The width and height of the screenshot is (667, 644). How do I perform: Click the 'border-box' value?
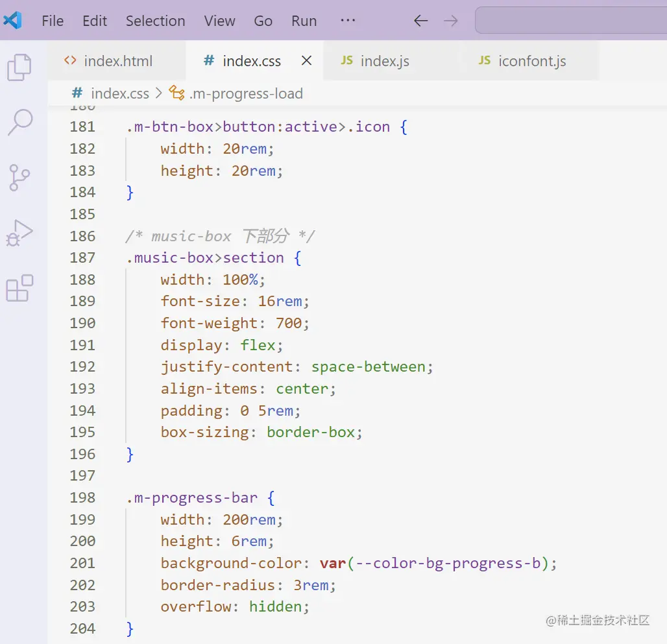tap(311, 433)
